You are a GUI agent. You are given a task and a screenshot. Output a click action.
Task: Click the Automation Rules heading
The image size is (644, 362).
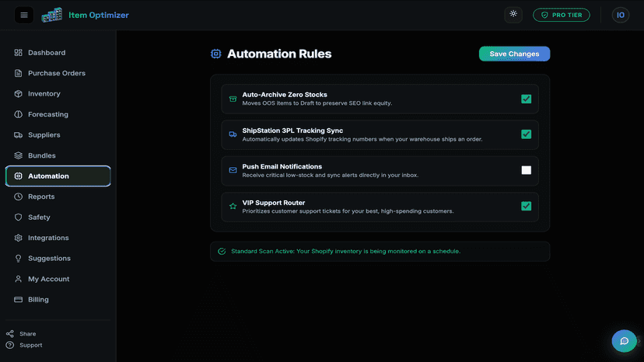click(x=279, y=54)
